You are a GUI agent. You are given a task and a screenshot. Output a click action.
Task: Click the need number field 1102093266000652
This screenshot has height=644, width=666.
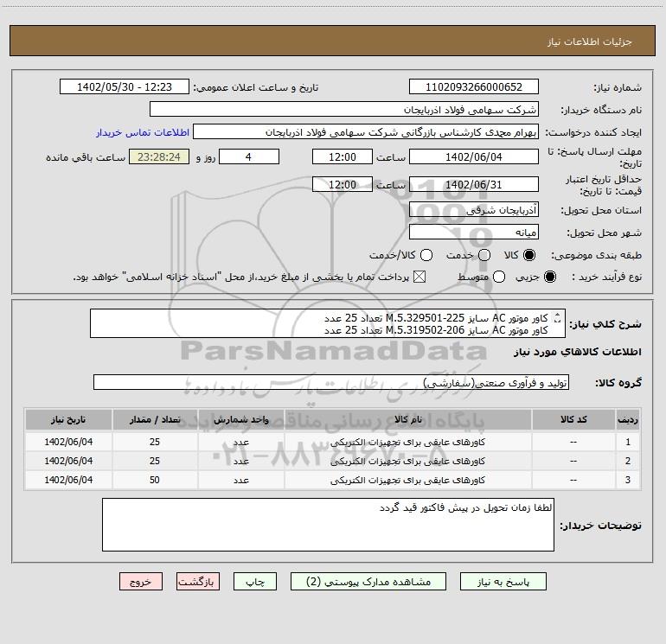[474, 86]
